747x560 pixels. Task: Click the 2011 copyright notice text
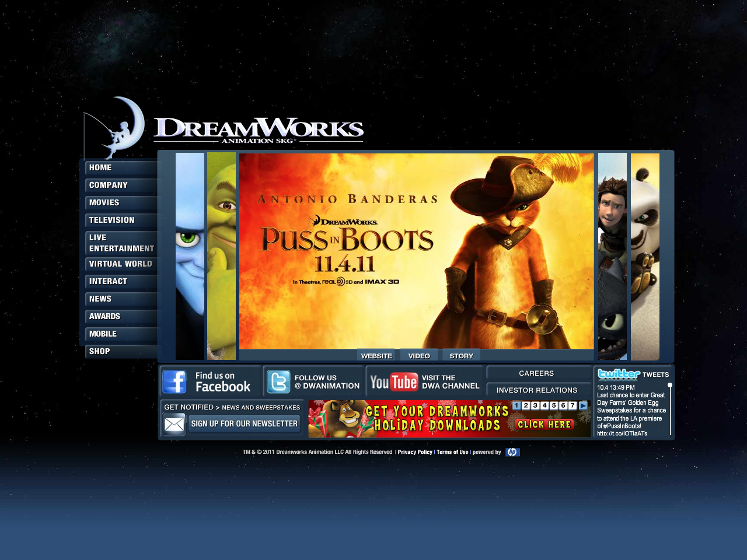click(317, 452)
